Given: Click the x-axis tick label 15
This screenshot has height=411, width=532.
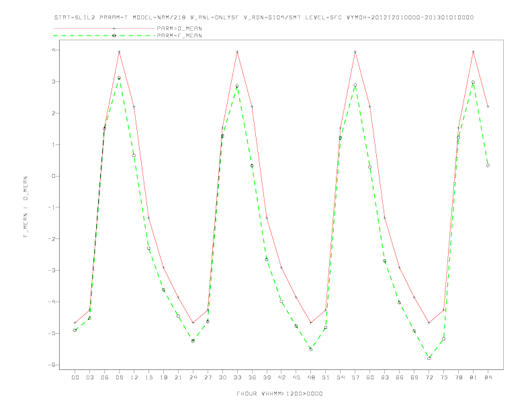Looking at the screenshot, I should [148, 377].
